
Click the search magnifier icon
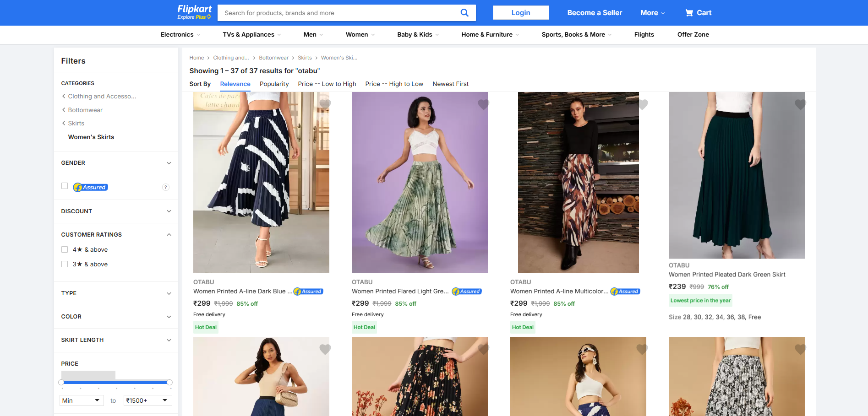pyautogui.click(x=464, y=13)
